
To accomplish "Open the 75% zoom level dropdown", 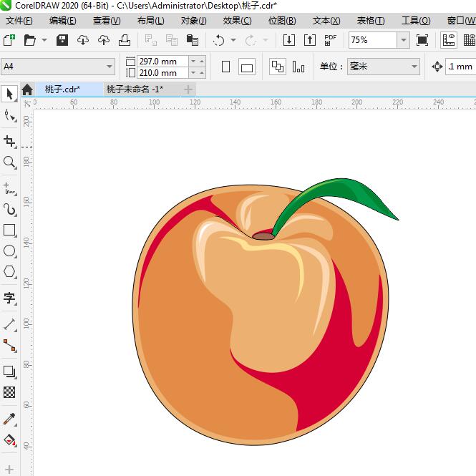I will pyautogui.click(x=404, y=40).
